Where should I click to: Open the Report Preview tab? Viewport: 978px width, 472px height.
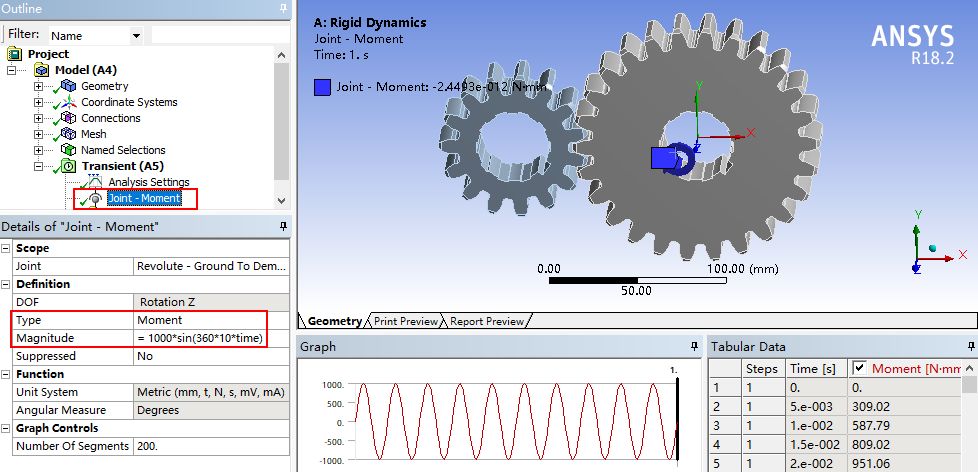point(487,321)
